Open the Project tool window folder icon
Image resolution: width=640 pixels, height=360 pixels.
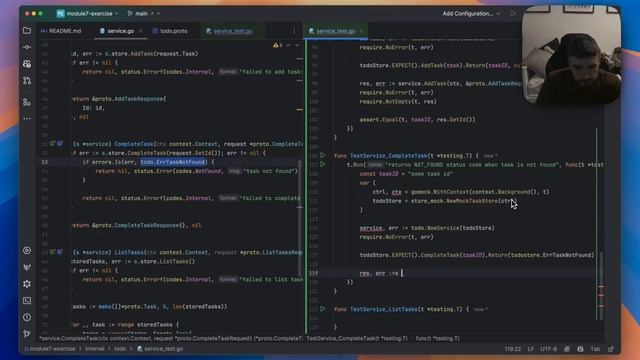(x=27, y=31)
